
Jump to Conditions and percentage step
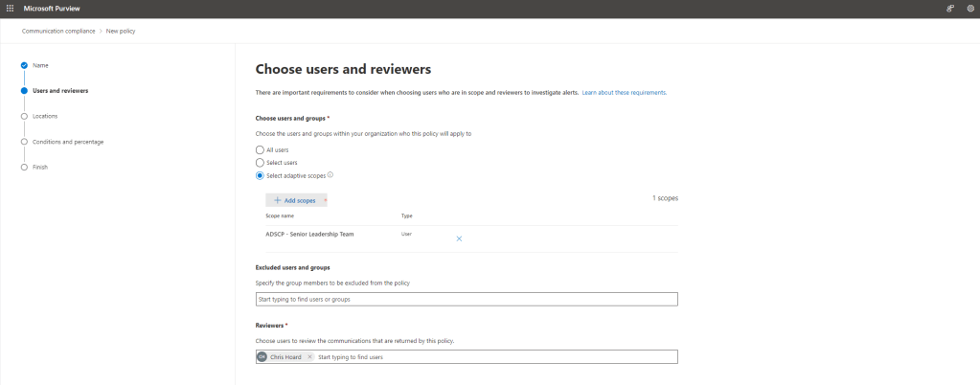pyautogui.click(x=67, y=142)
